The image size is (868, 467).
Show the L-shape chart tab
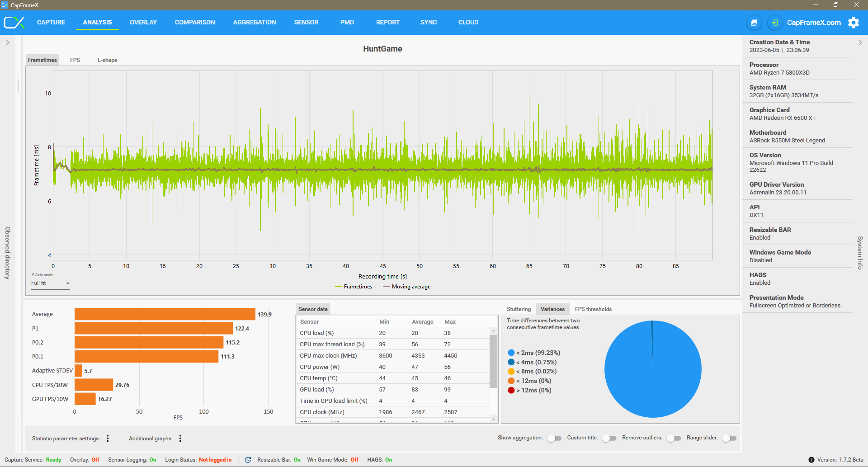point(108,60)
